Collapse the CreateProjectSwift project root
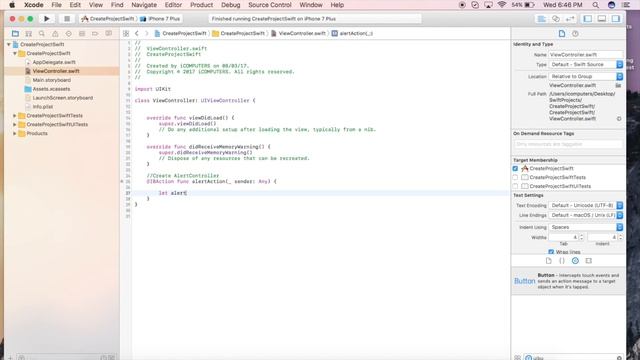 point(9,44)
